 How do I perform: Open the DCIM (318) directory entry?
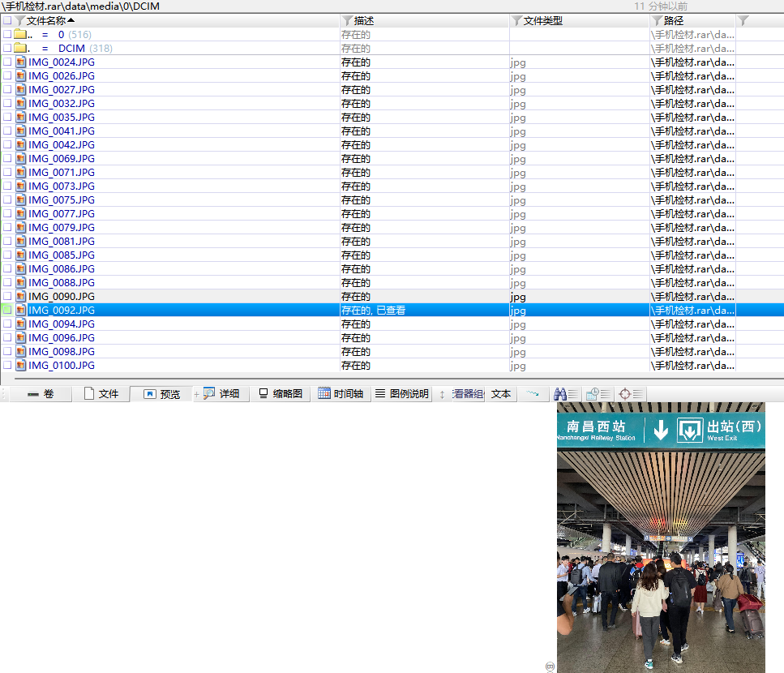pos(85,48)
